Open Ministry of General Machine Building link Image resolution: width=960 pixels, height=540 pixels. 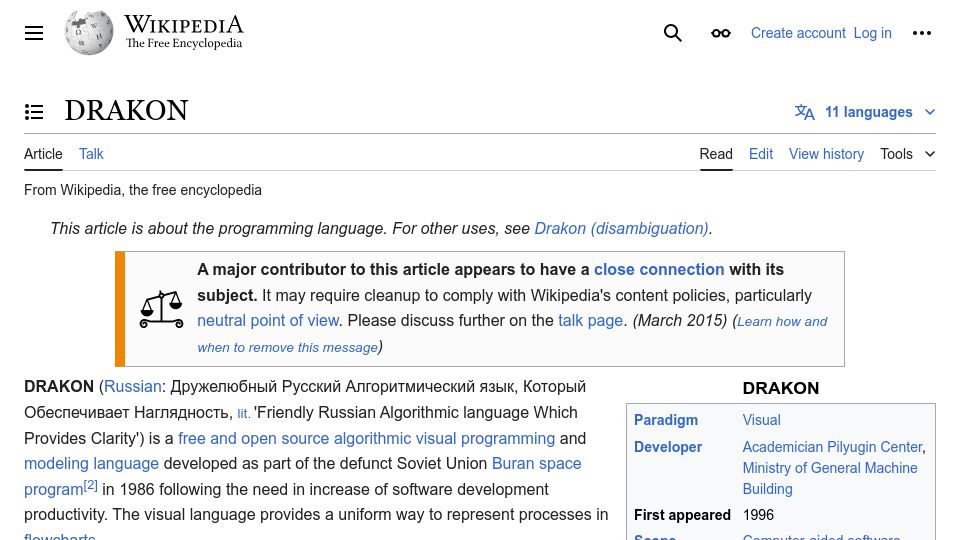click(830, 478)
